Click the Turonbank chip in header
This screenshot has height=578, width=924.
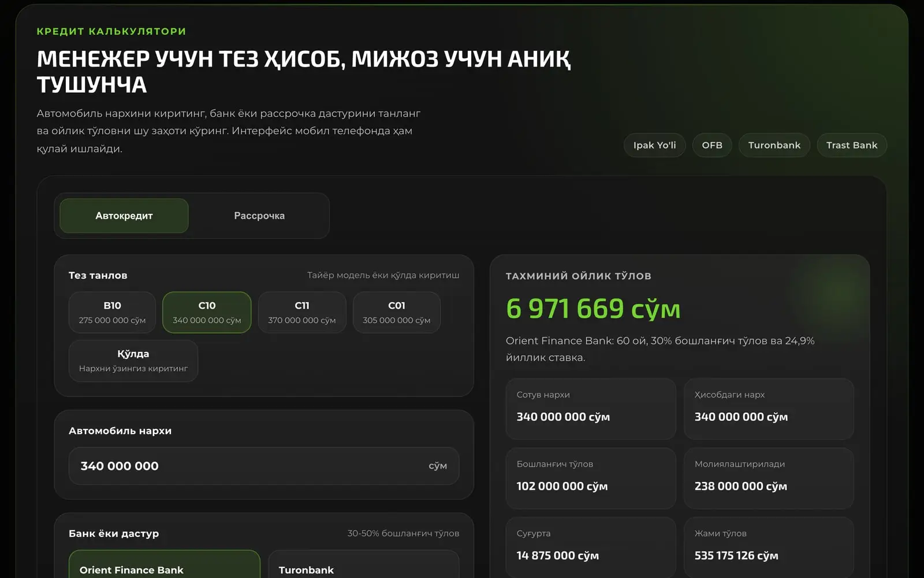774,145
